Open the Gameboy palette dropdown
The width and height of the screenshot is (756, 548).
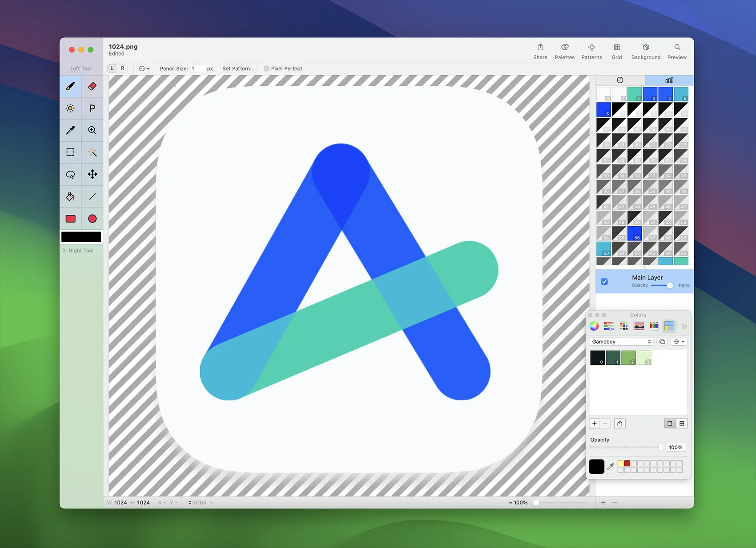(621, 342)
